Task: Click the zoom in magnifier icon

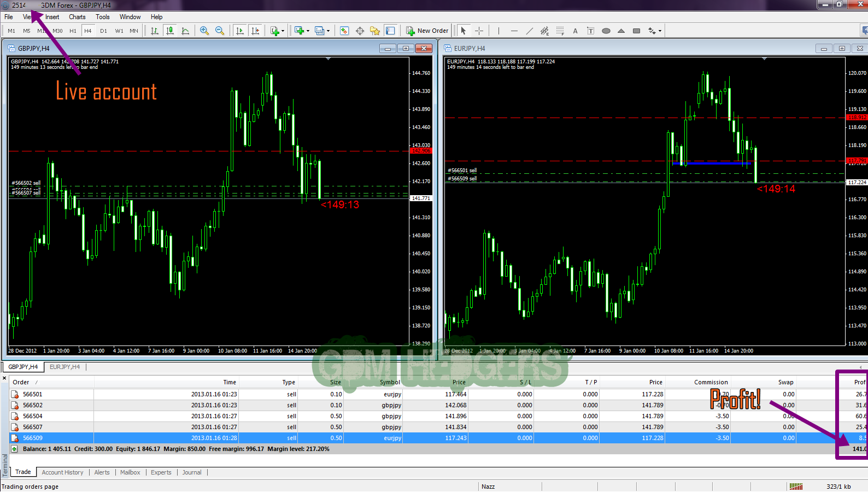Action: [x=204, y=31]
